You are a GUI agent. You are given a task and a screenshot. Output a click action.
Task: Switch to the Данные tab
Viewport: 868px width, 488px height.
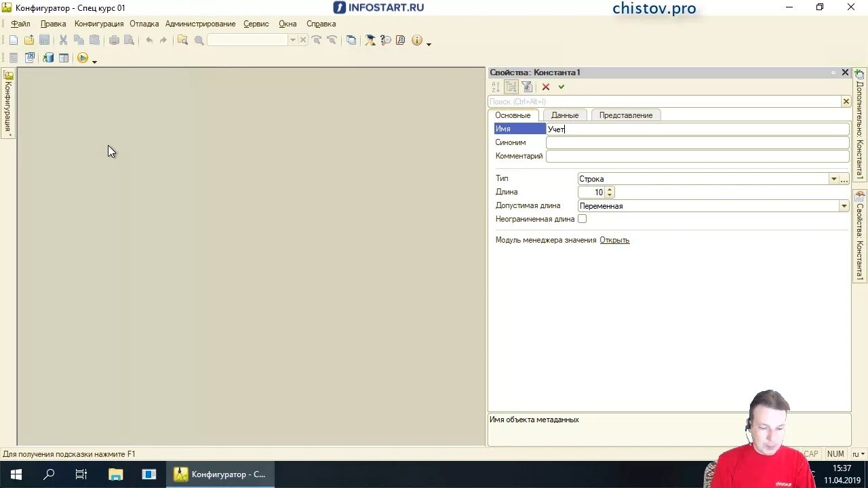click(x=565, y=115)
